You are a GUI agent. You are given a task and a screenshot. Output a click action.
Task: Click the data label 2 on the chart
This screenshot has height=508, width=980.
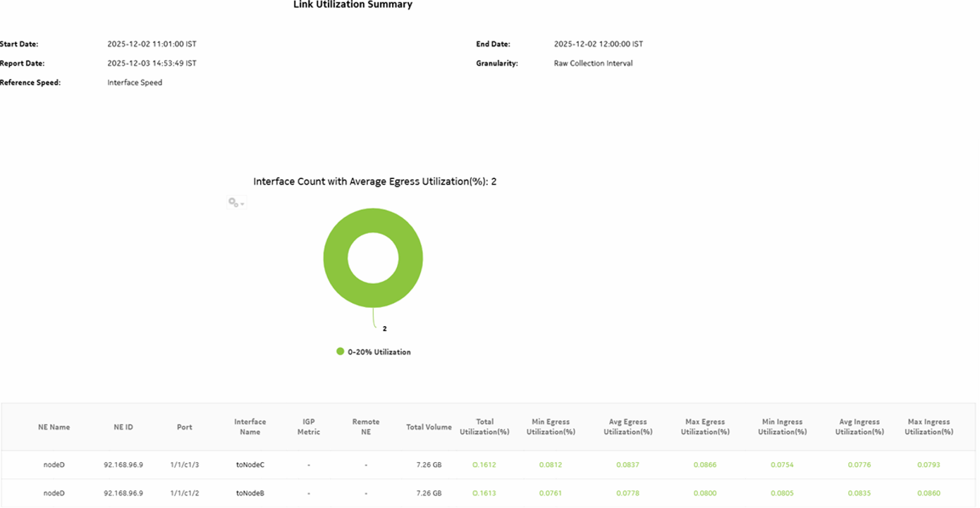click(384, 327)
